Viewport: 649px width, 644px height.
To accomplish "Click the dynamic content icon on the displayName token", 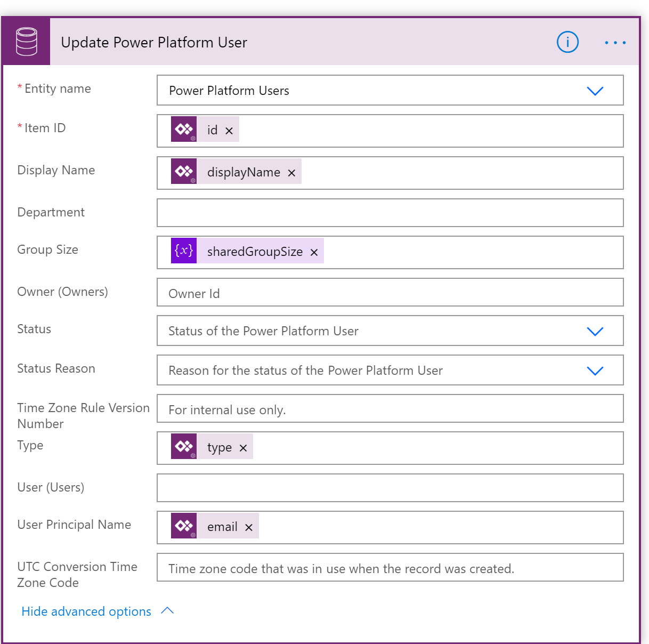I will (184, 171).
